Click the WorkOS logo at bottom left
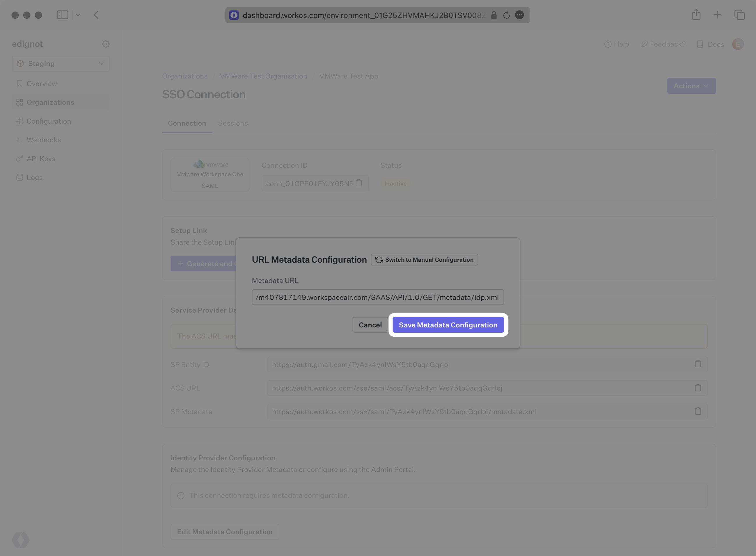This screenshot has height=556, width=756. pos(21,540)
